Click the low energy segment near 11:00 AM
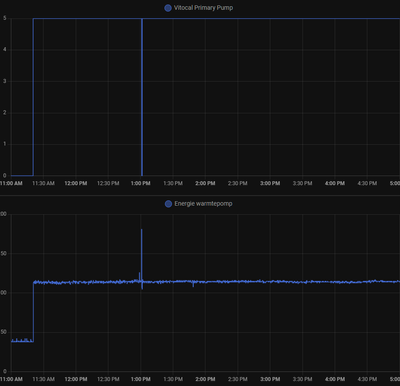Viewport: 400px width, 386px height. [22, 340]
